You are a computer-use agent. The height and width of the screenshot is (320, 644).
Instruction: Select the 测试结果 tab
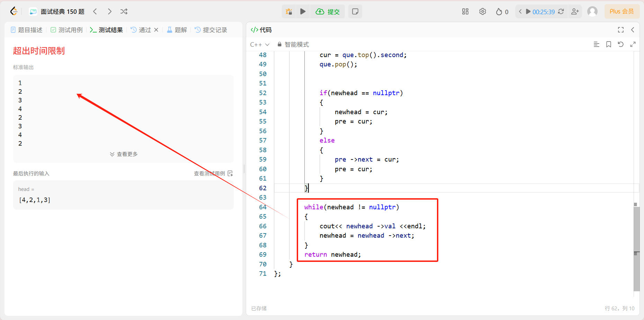(x=106, y=30)
